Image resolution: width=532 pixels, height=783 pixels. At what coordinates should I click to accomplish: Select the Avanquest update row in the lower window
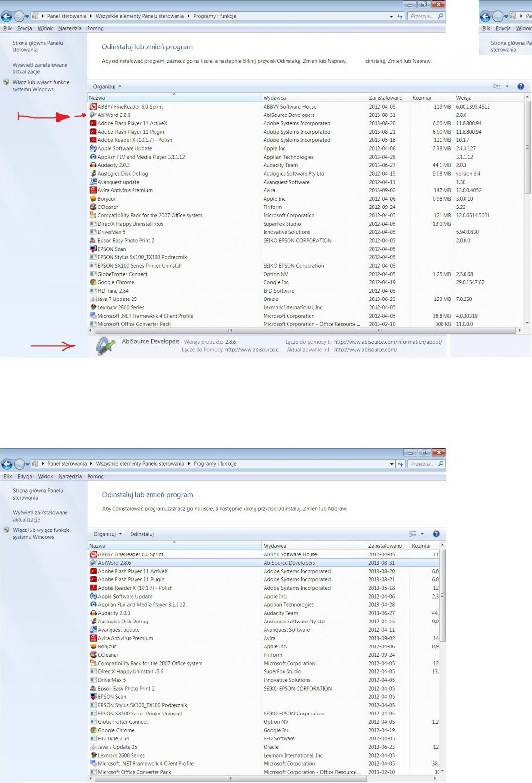264,630
